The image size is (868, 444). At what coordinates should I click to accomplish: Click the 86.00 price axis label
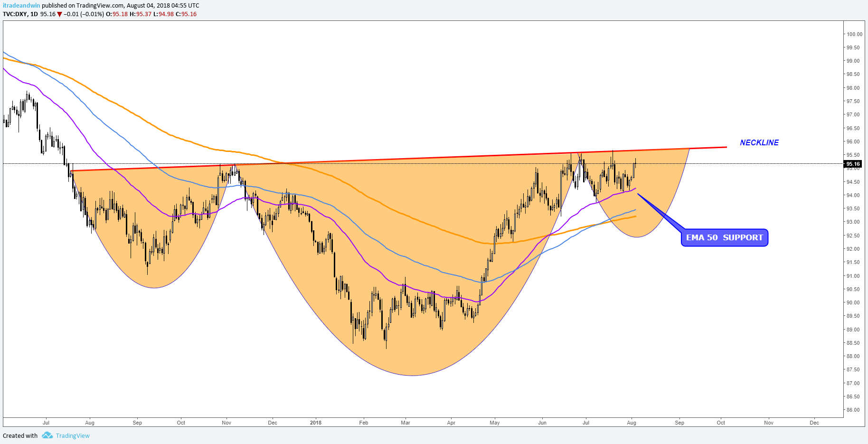click(x=853, y=410)
